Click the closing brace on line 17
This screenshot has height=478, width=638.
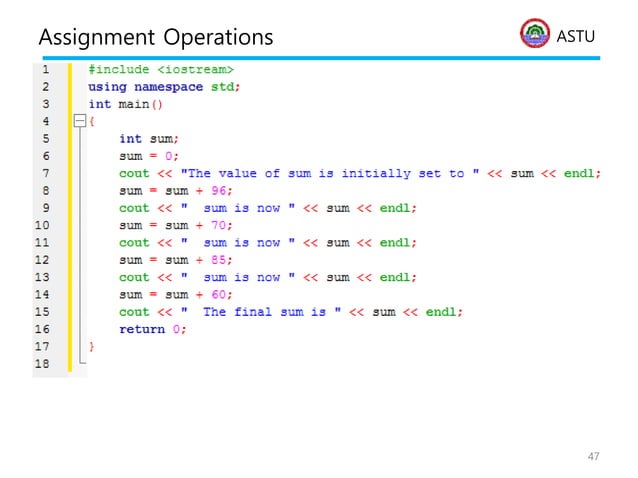92,347
